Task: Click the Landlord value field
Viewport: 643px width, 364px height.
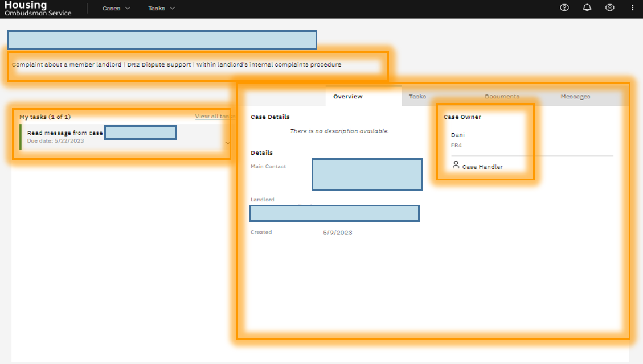Action: tap(334, 213)
